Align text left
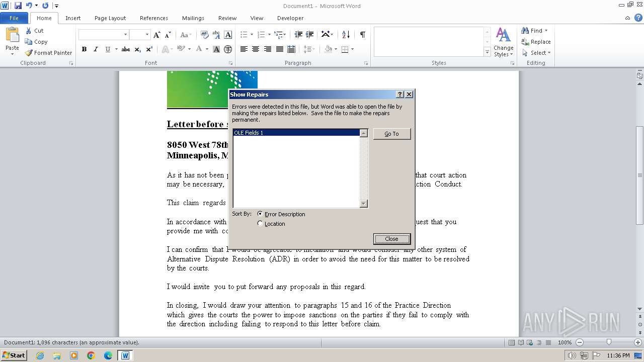This screenshot has height=362, width=644. pyautogui.click(x=244, y=49)
